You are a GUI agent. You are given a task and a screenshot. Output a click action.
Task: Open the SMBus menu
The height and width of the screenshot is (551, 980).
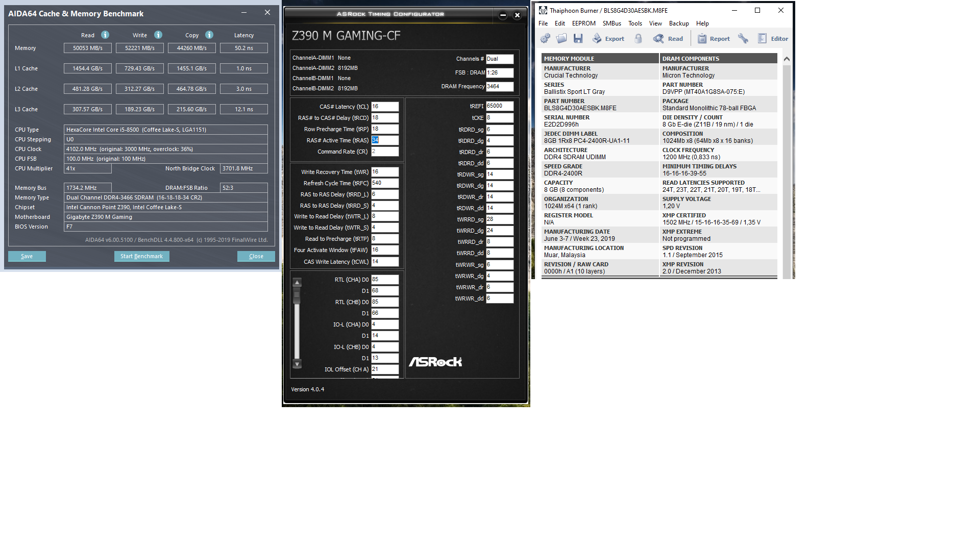pyautogui.click(x=611, y=23)
